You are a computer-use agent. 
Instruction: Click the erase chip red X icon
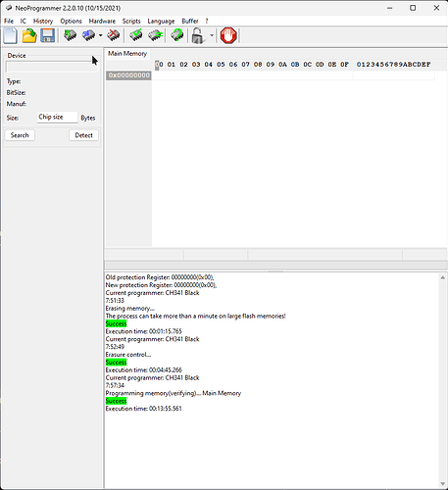coord(114,35)
